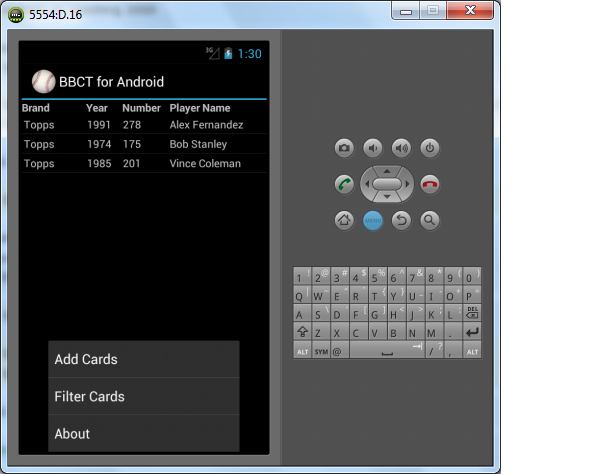Click the 1974 year cell
Viewport: 614px width, 474px height.
[99, 144]
